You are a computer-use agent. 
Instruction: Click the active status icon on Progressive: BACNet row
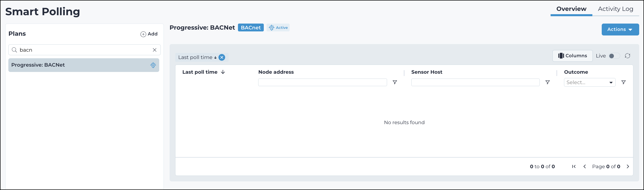pos(153,65)
